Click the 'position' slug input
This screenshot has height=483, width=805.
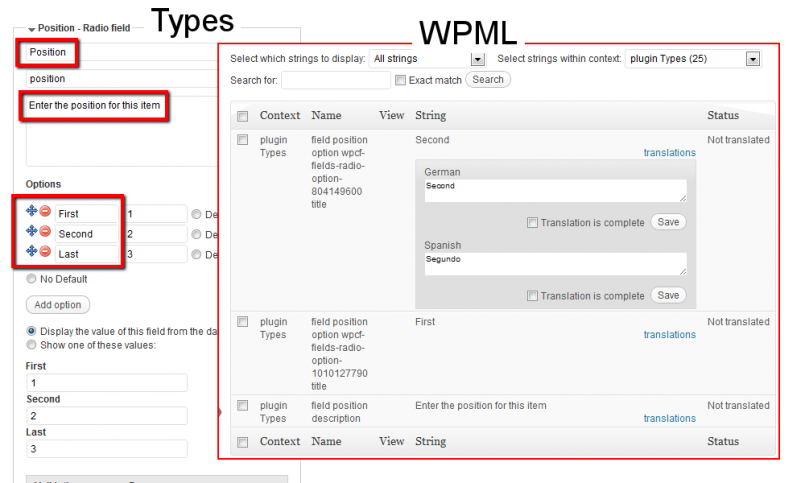122,79
